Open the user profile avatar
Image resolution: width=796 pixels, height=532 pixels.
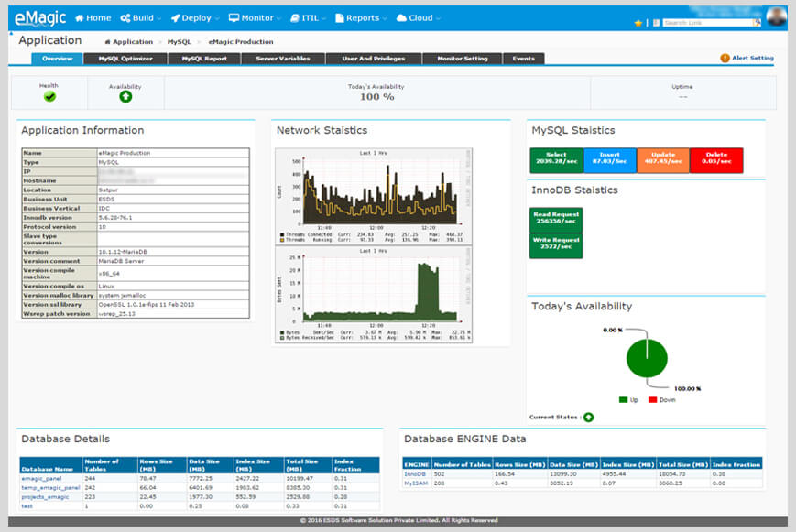[776, 16]
